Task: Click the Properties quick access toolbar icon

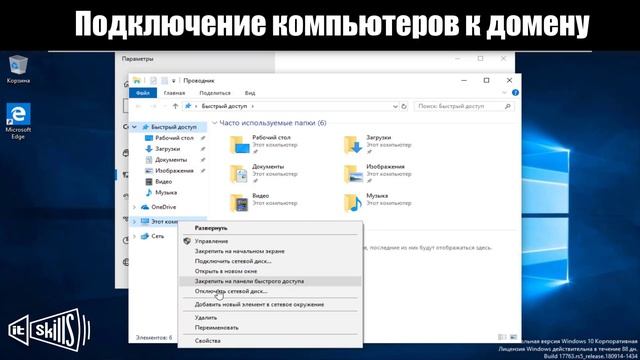Action: coord(153,81)
